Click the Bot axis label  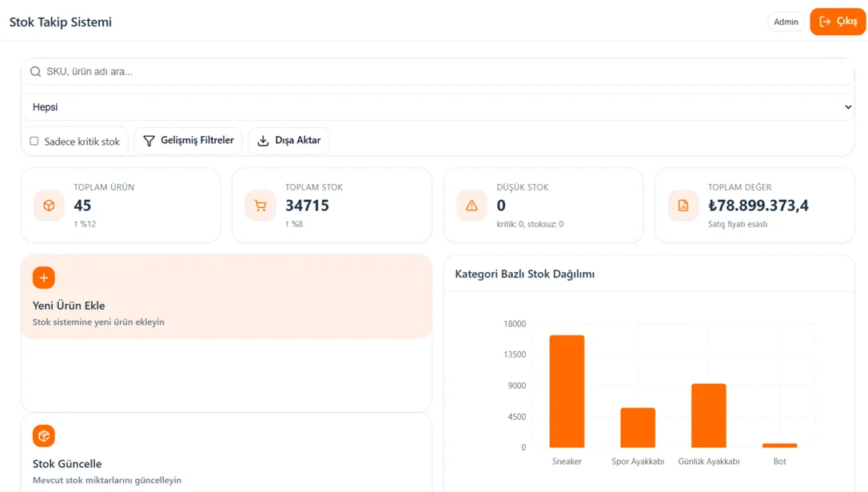[779, 462]
